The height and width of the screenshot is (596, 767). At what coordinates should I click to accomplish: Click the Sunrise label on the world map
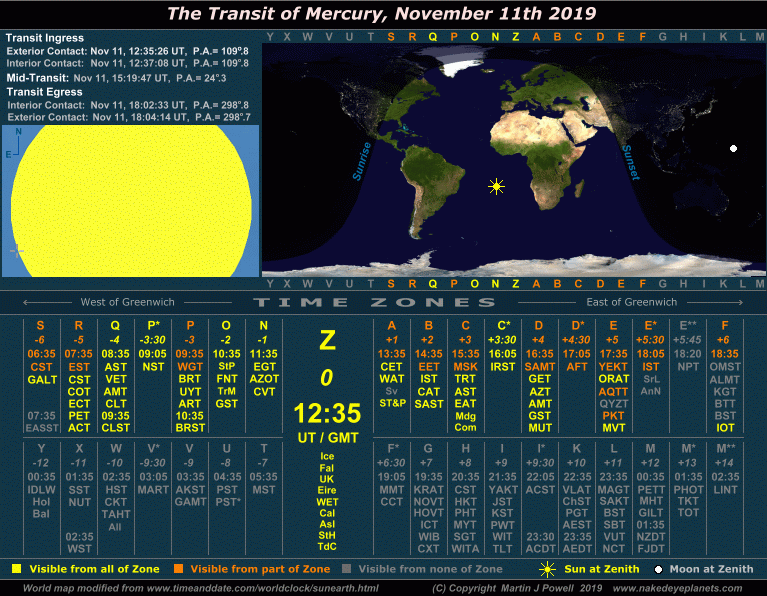click(362, 162)
